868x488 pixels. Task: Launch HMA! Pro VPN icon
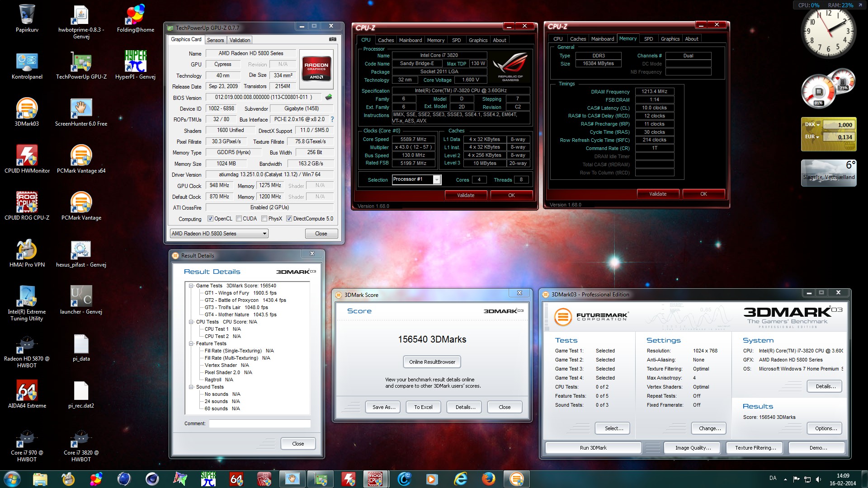27,254
